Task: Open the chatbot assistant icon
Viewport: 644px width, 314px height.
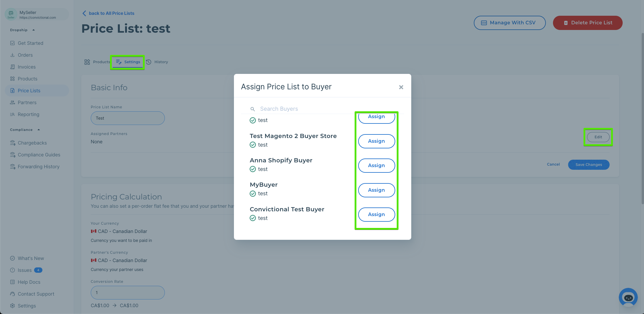Action: 628,297
